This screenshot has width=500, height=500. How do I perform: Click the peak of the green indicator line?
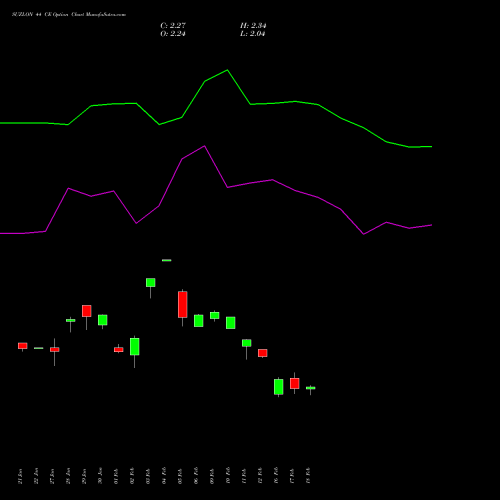coord(228,70)
